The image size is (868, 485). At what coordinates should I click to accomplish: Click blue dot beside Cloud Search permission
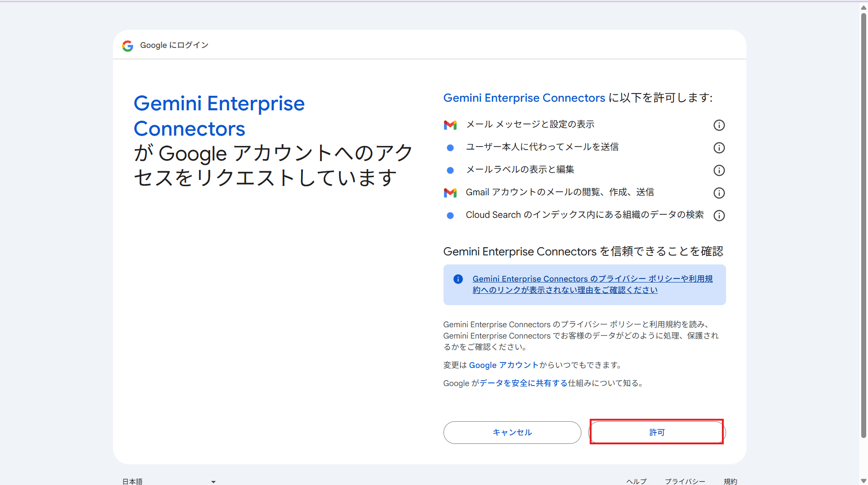pos(450,216)
